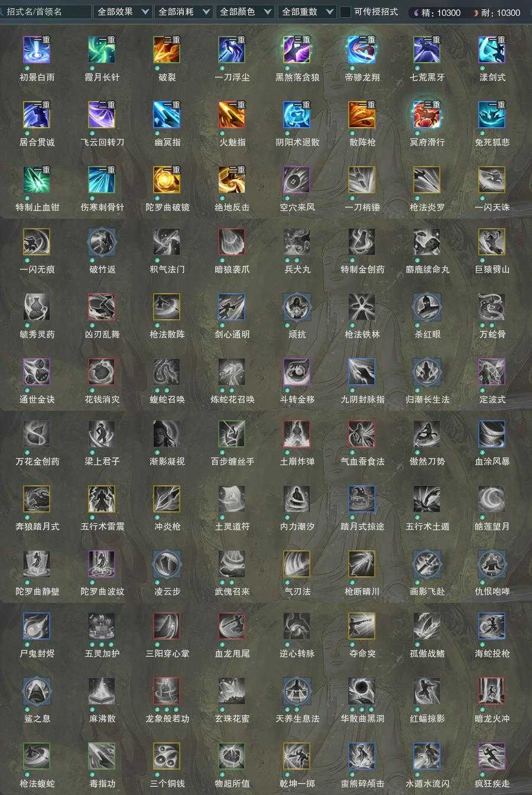Select the 皓莲望月 skill icon

coord(492,499)
